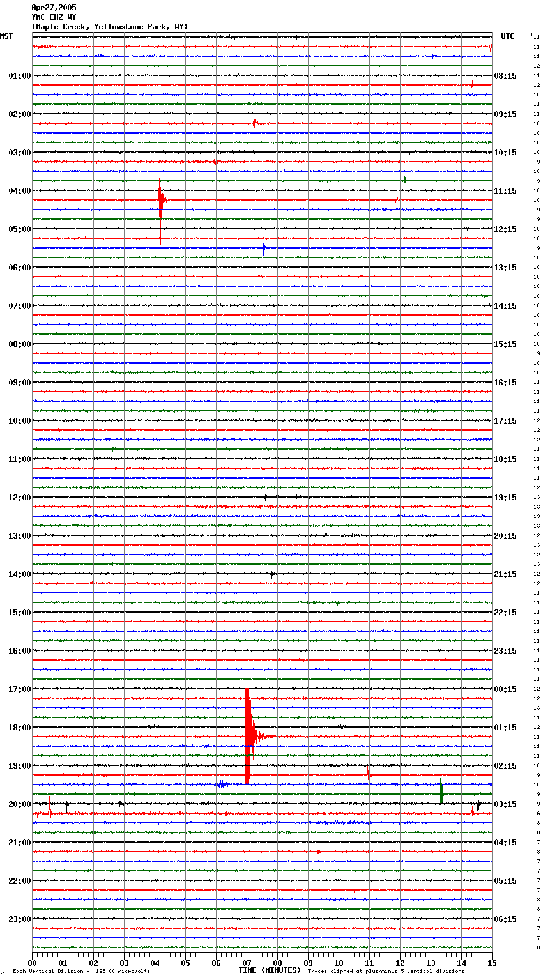
Task: Select the 20:00 MST hour label
Action: 19,804
